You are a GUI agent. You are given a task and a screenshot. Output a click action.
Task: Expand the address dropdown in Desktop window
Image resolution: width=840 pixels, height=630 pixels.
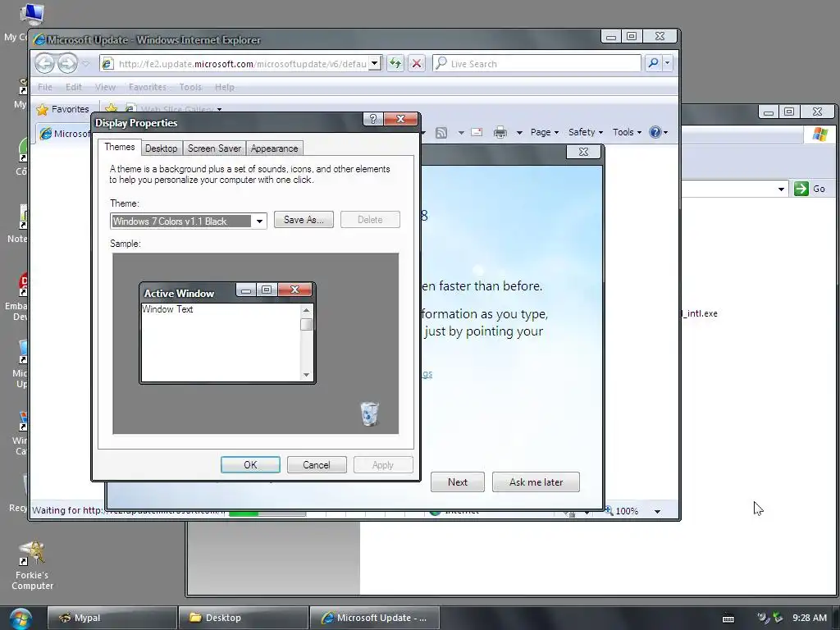[x=781, y=189]
